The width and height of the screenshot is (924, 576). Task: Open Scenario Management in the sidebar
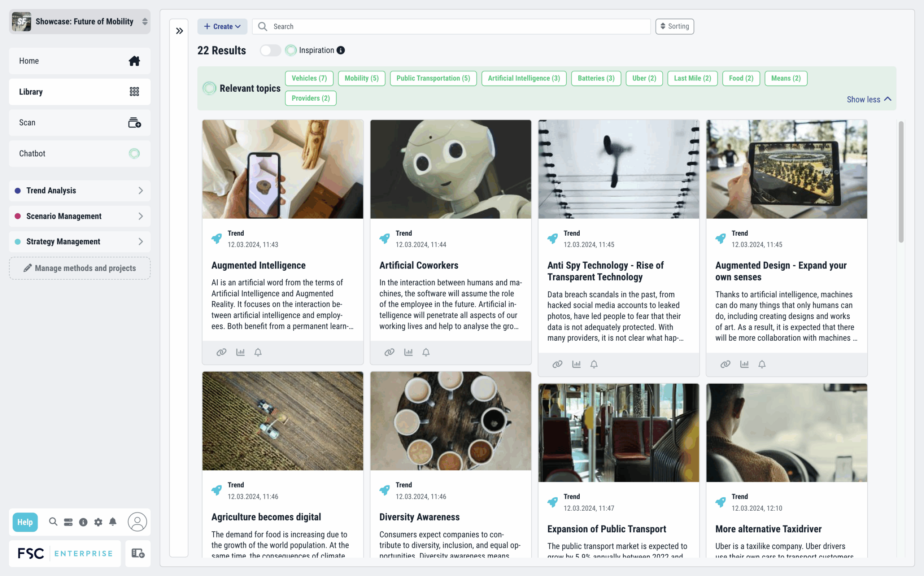[80, 216]
